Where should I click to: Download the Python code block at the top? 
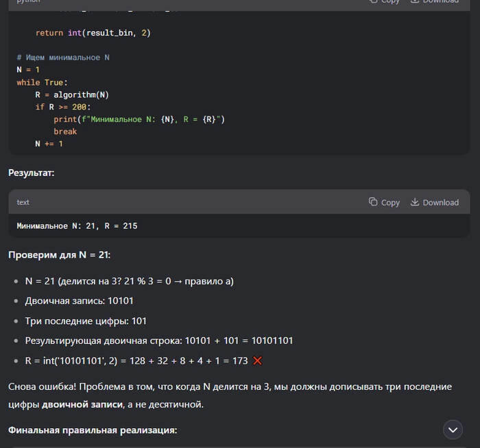tap(434, 2)
